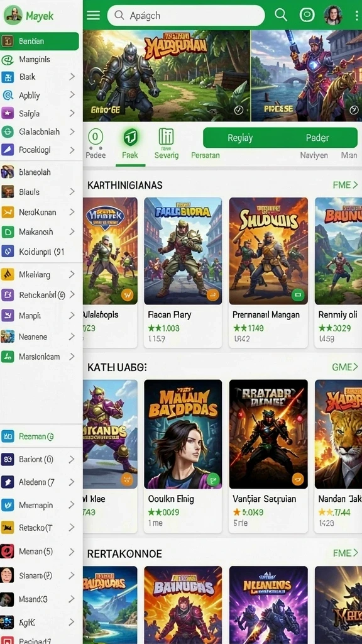362x644 pixels.
Task: Open the three-dot overflow menu
Action: click(356, 16)
